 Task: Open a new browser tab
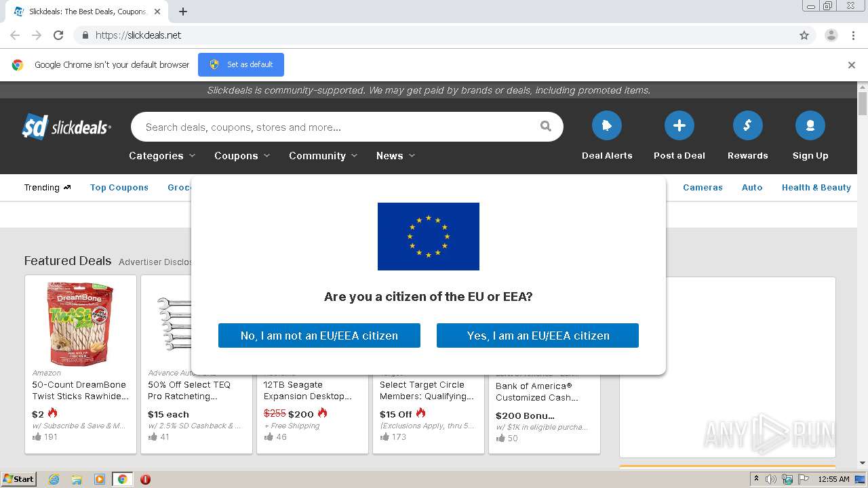183,12
